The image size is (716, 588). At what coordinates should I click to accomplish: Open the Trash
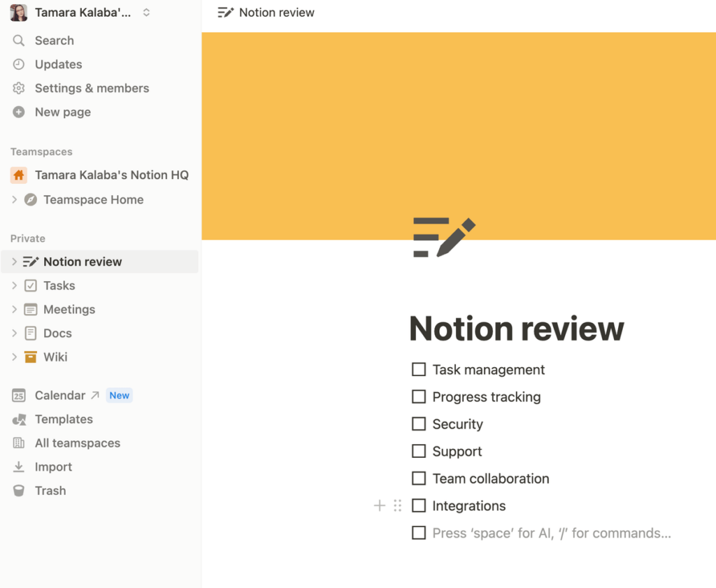pyautogui.click(x=49, y=490)
